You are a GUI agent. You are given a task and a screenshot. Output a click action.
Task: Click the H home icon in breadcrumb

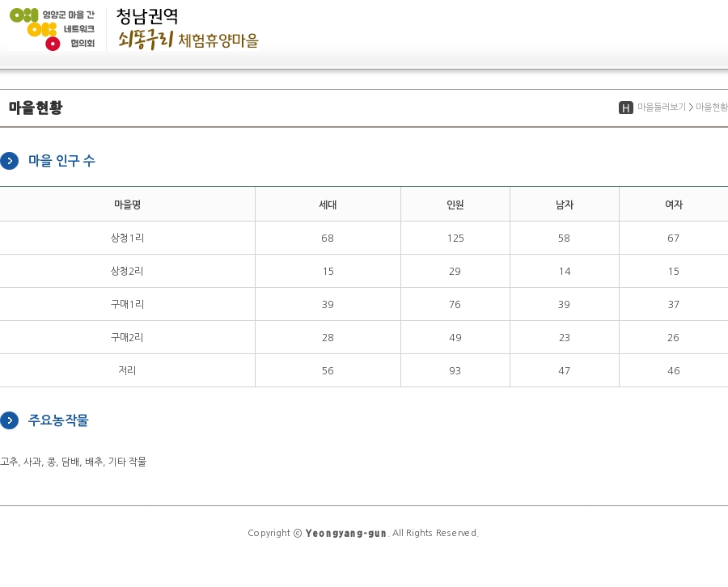pyautogui.click(x=625, y=108)
